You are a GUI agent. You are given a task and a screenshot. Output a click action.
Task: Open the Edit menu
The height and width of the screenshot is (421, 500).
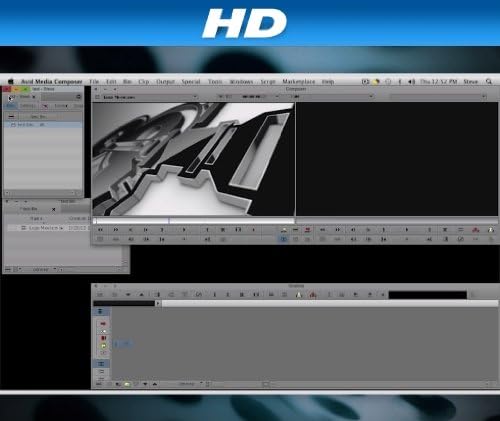(x=111, y=81)
